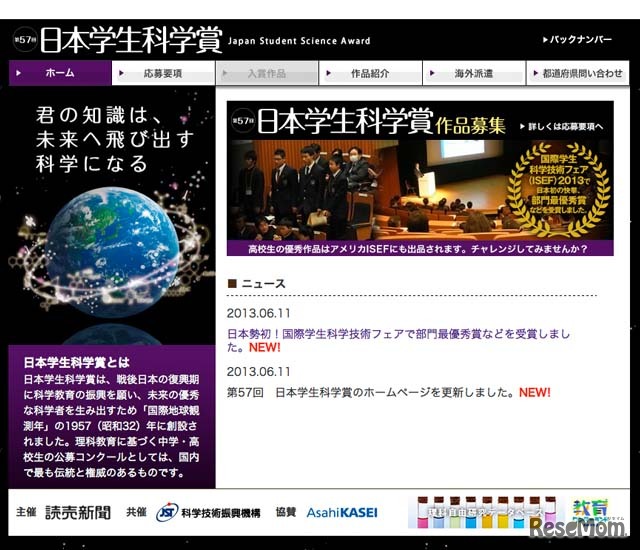Open the 都道府県問い合わせ tab
640x550 pixels.
578,73
